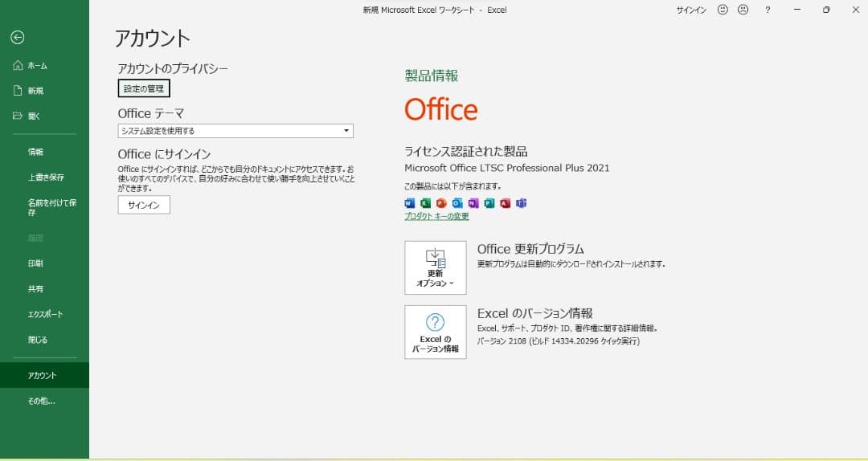The height and width of the screenshot is (461, 868).
Task: Open the 新規 page in sidebar
Action: point(44,91)
